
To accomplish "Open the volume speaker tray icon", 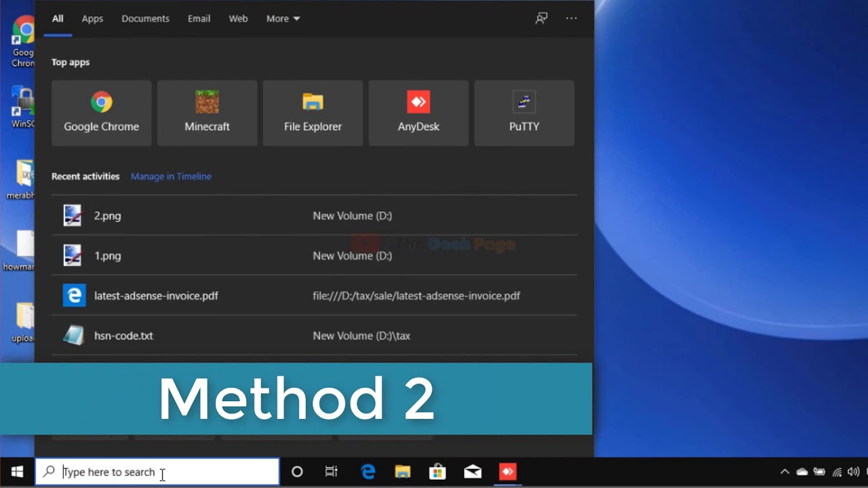I will click(854, 472).
